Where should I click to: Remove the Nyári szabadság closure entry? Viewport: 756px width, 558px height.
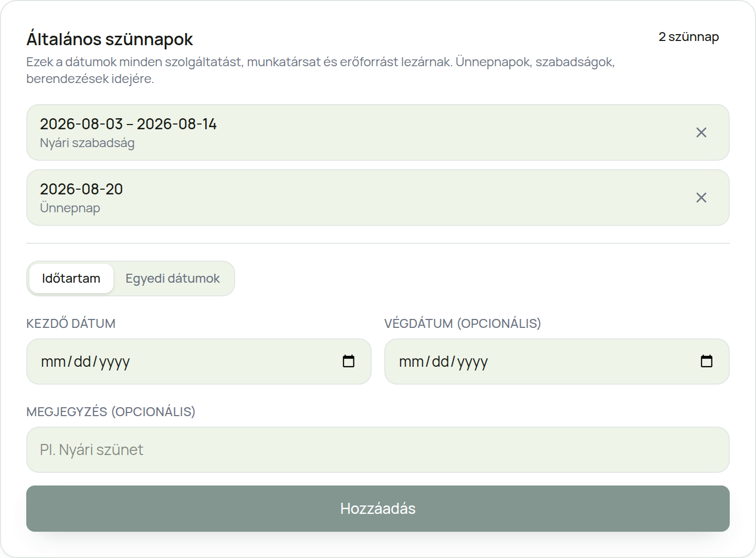tap(701, 132)
